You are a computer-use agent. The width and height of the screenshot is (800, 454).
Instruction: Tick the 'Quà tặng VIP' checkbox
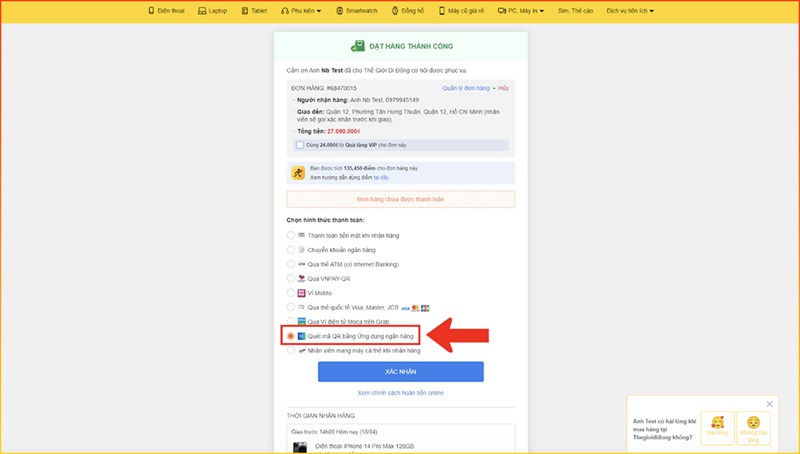(x=300, y=145)
